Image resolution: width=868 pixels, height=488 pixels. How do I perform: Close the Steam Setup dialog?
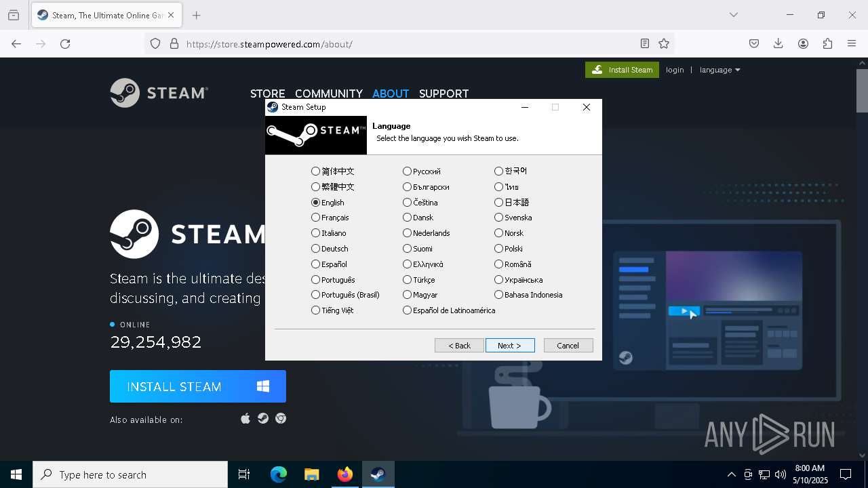587,107
